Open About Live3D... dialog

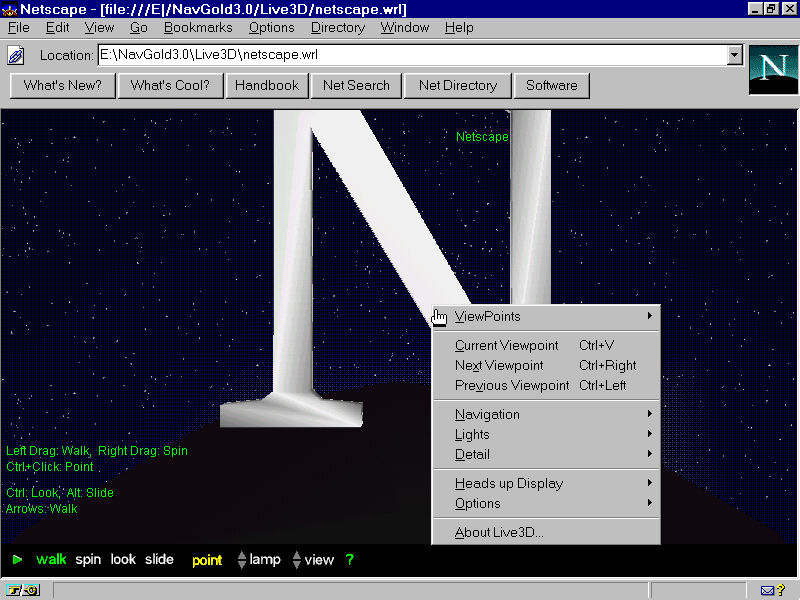point(546,532)
